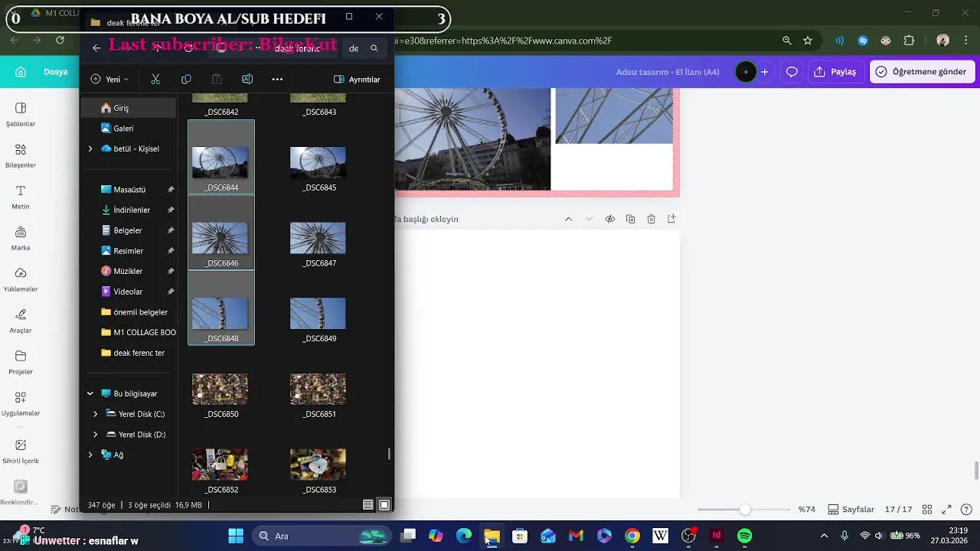This screenshot has width=980, height=551.
Task: Select the _DSC6850 photo thumbnail
Action: pos(220,389)
